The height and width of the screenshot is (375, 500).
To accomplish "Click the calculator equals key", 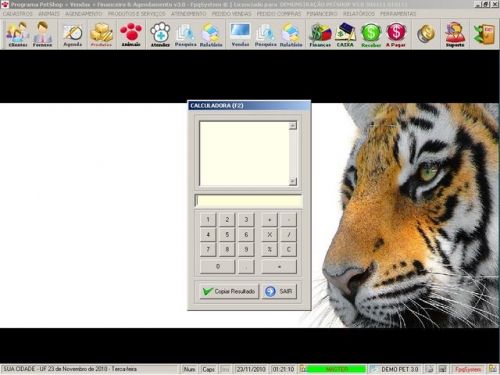I will coord(279,267).
